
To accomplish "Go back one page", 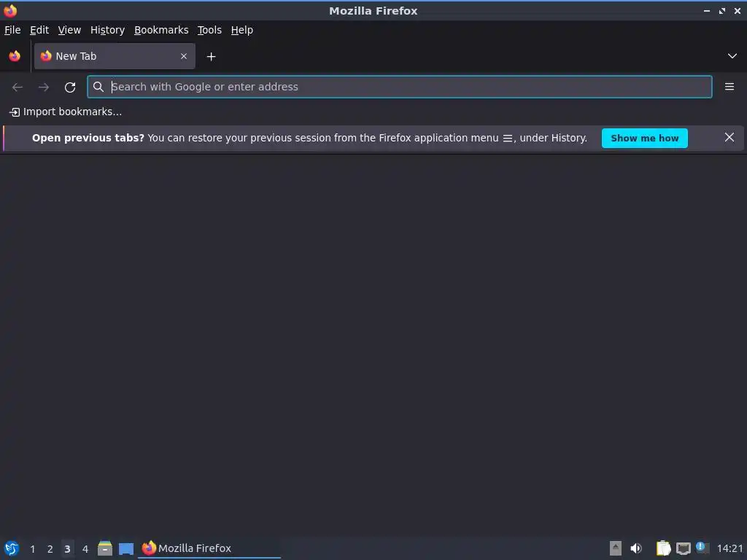I will [x=18, y=87].
